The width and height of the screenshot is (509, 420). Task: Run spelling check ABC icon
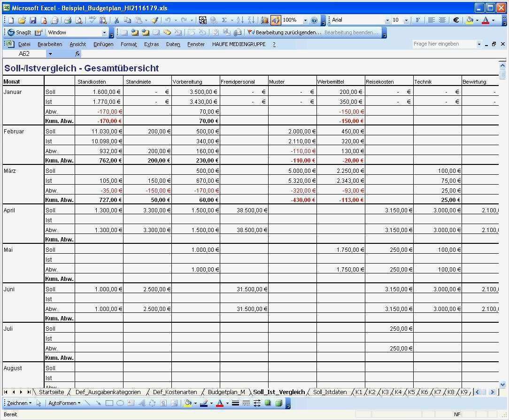92,20
